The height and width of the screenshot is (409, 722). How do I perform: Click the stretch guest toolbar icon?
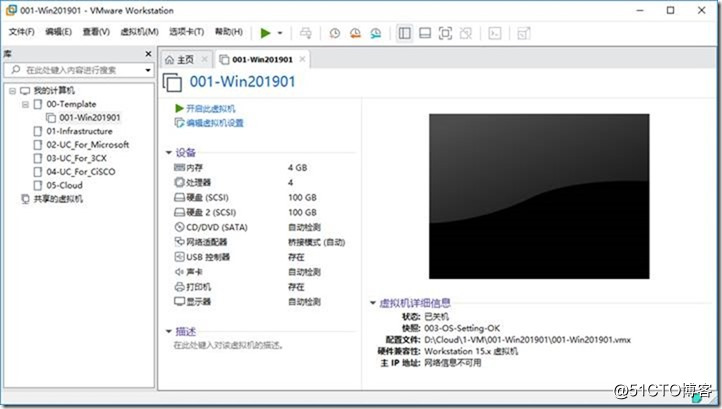coord(524,33)
